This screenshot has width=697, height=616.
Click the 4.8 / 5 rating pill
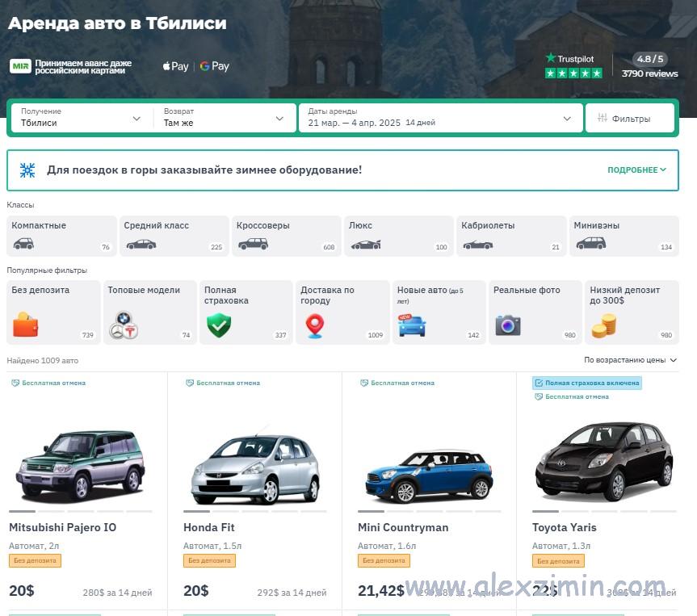point(650,59)
